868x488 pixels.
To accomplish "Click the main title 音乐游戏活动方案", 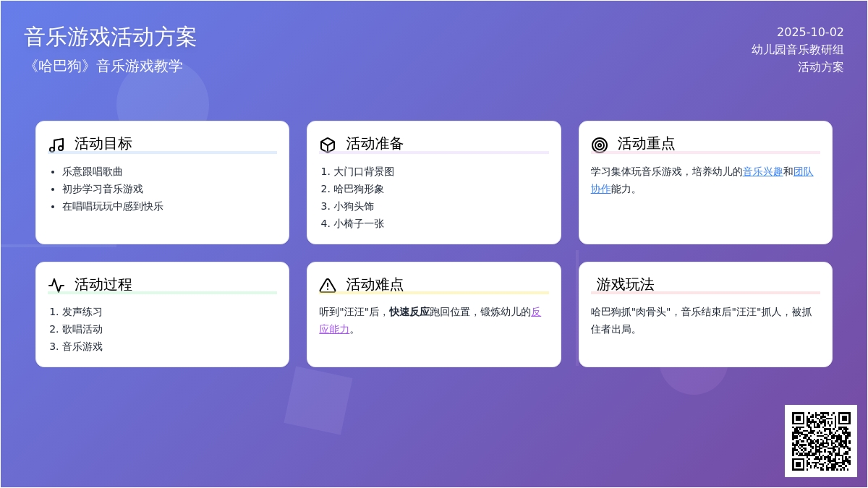I will [x=110, y=37].
